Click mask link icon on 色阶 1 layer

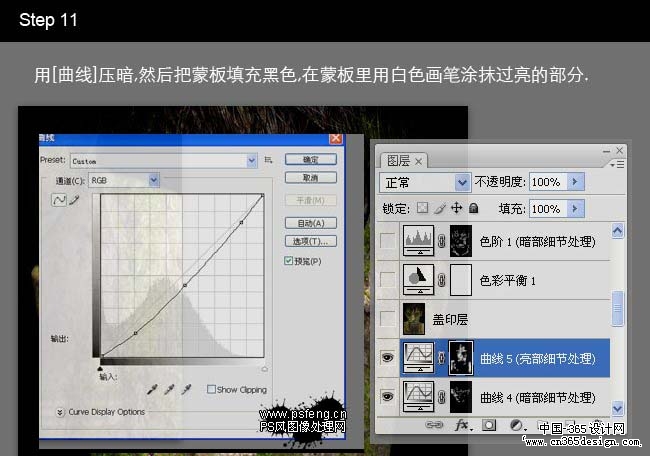pos(441,241)
